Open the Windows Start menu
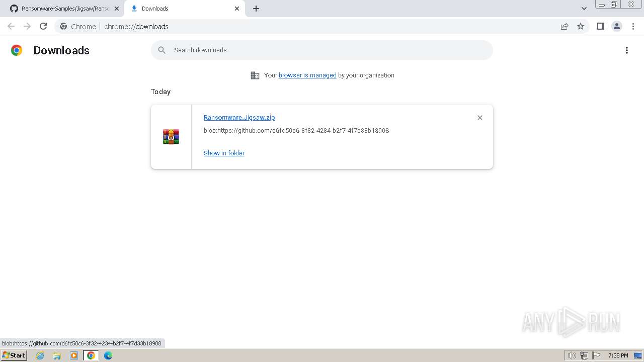The image size is (644, 362). [x=14, y=355]
